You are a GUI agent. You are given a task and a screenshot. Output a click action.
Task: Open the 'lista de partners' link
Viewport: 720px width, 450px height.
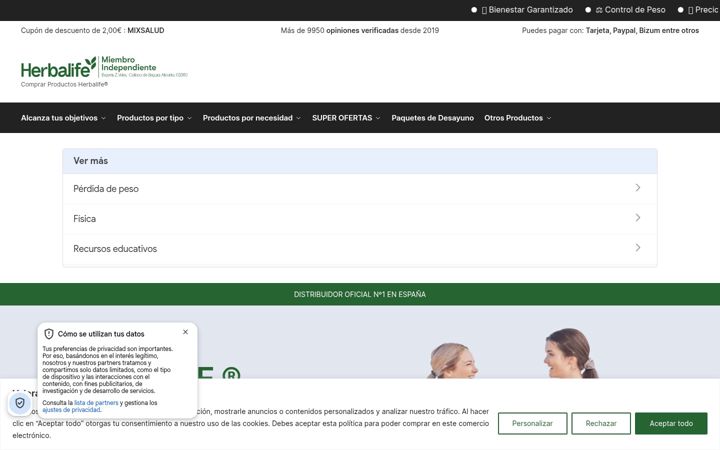96,403
